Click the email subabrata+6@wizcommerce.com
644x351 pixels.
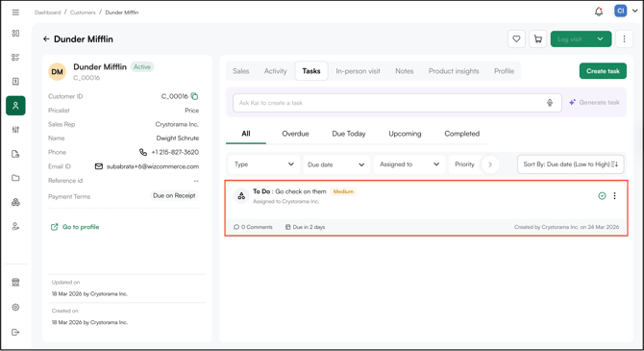[x=153, y=166]
